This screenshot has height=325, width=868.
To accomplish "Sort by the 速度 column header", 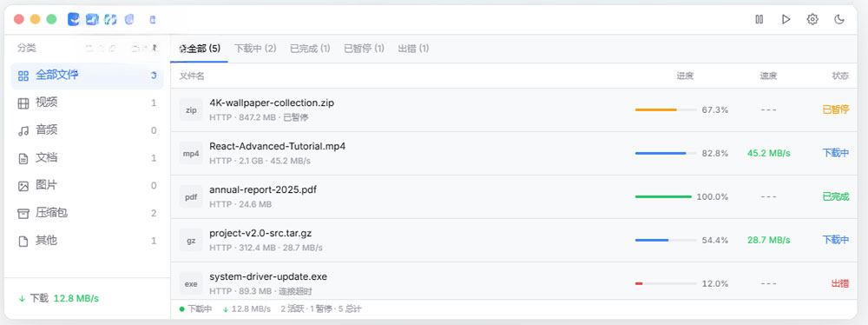I will point(768,76).
